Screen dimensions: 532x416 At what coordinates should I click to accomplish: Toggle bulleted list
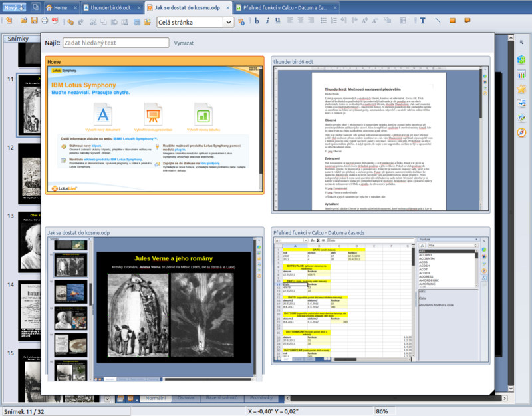coord(323,21)
